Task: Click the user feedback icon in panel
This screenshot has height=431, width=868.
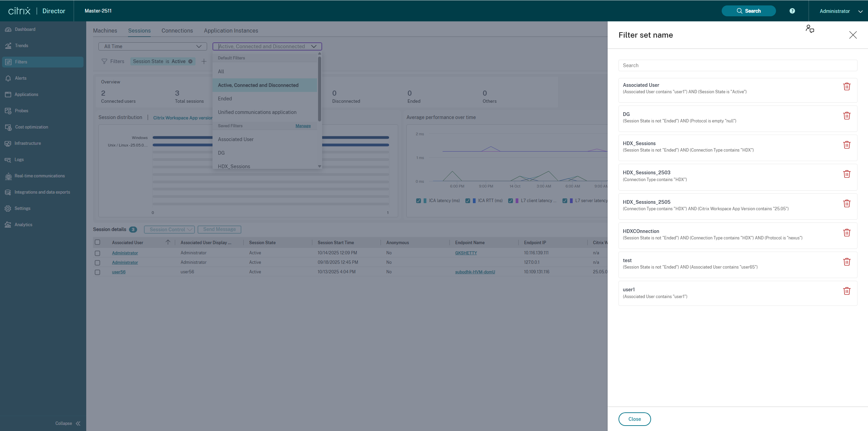Action: [810, 29]
